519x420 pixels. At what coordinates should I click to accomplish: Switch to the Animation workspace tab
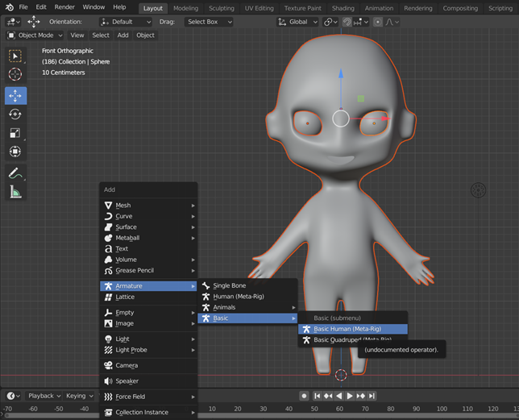(x=379, y=8)
